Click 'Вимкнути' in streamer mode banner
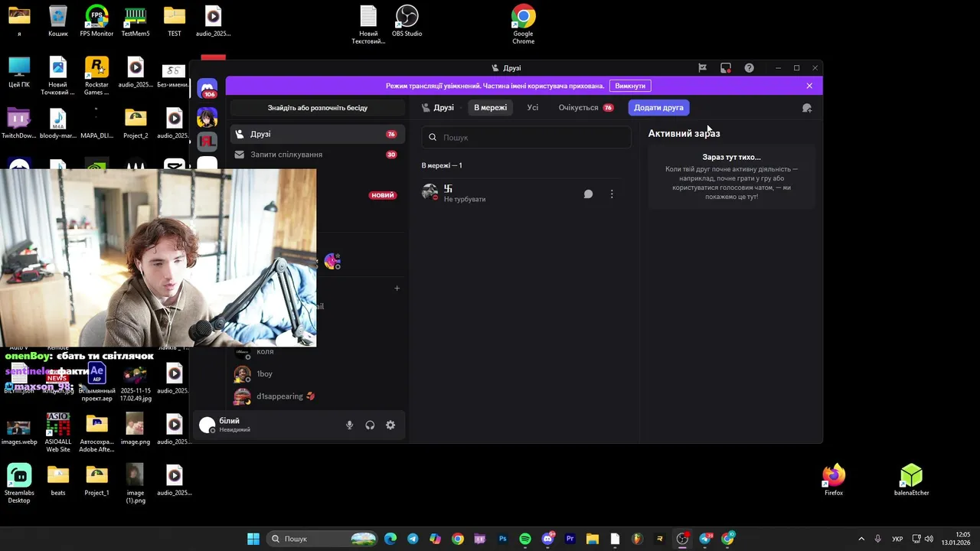 pyautogui.click(x=630, y=86)
